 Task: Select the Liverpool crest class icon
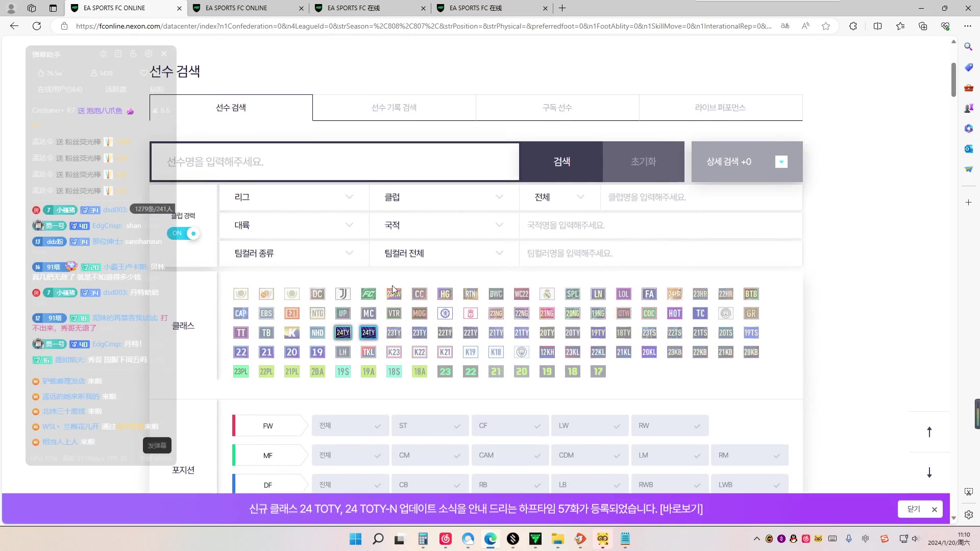pos(471,313)
